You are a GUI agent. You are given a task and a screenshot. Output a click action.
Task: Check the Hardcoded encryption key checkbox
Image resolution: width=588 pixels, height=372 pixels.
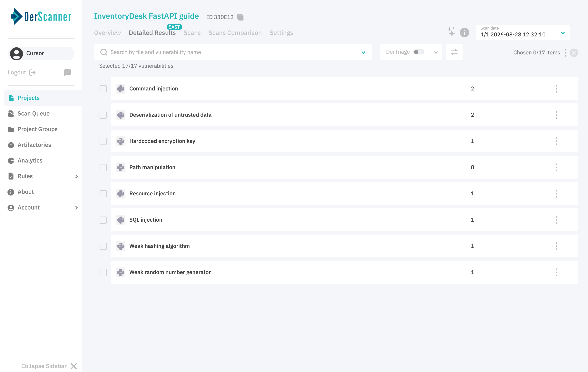103,141
